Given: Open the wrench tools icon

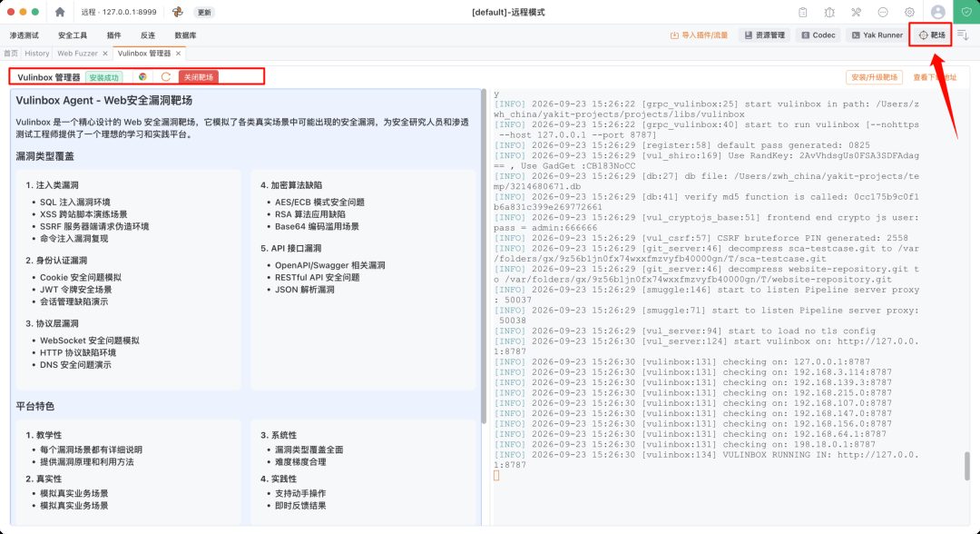Looking at the screenshot, I should (x=857, y=12).
